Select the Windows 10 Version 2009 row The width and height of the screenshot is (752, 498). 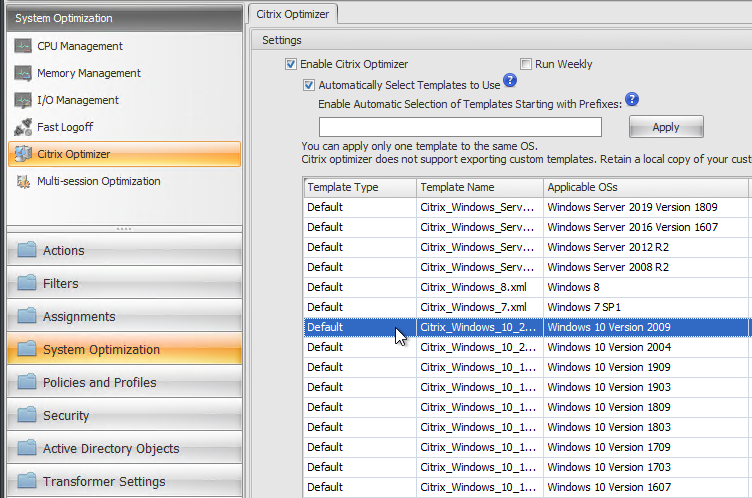pos(526,327)
